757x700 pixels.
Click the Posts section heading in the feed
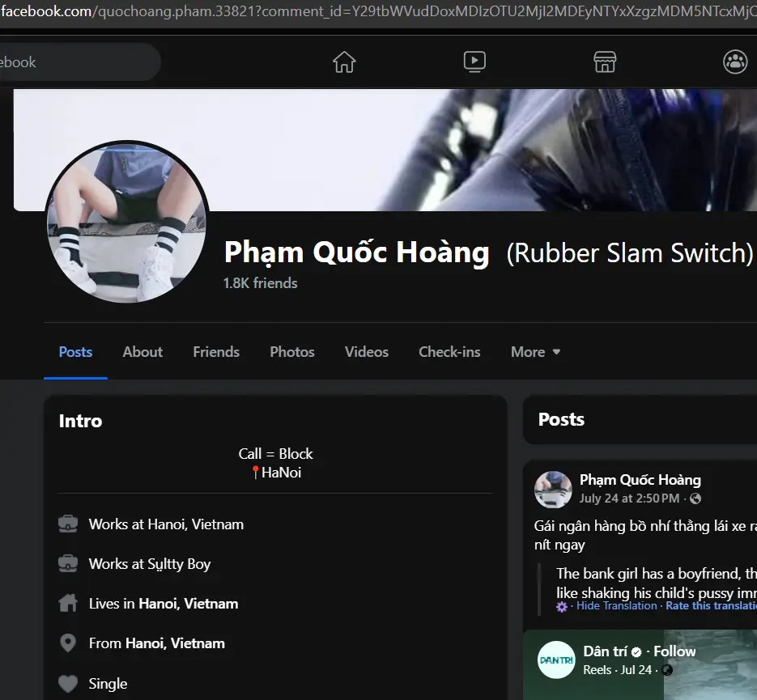pos(561,419)
